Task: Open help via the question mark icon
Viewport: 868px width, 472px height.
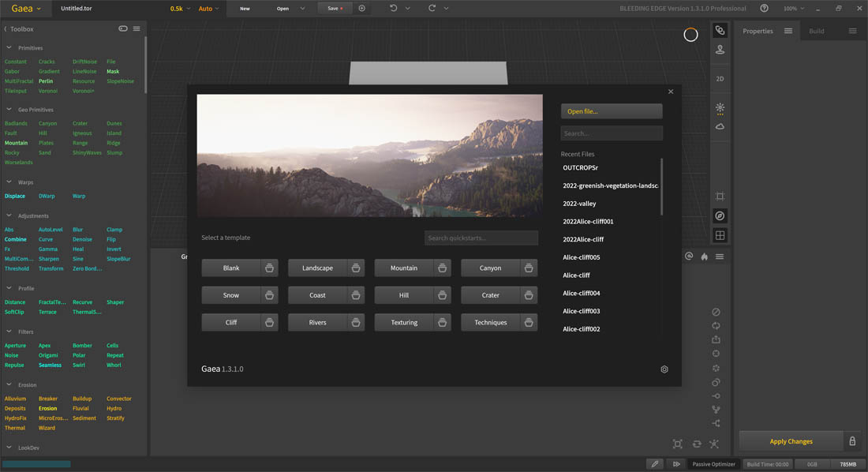Action: point(764,9)
